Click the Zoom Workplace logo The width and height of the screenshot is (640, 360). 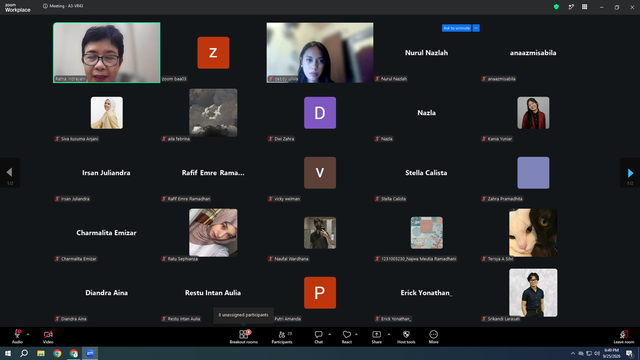tap(18, 7)
